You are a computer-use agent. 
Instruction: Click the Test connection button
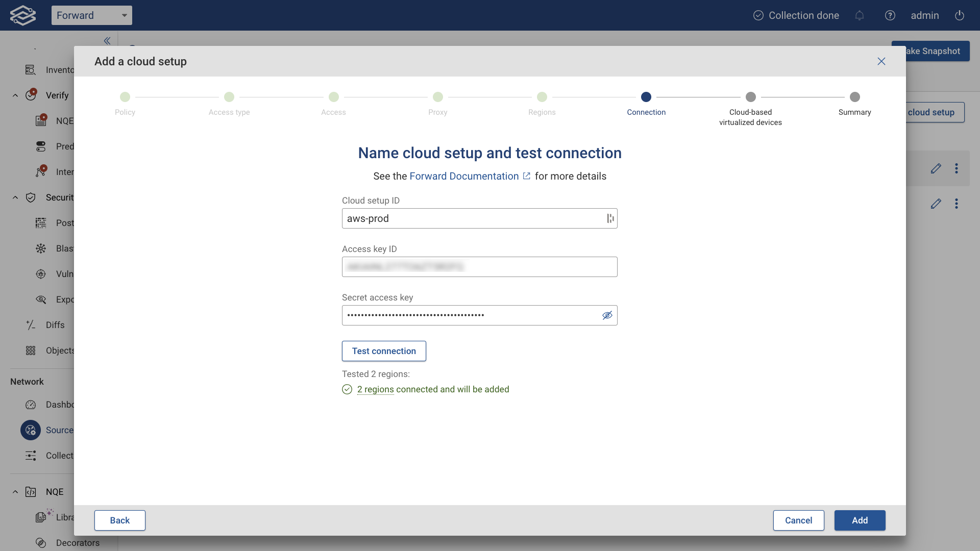[384, 351]
